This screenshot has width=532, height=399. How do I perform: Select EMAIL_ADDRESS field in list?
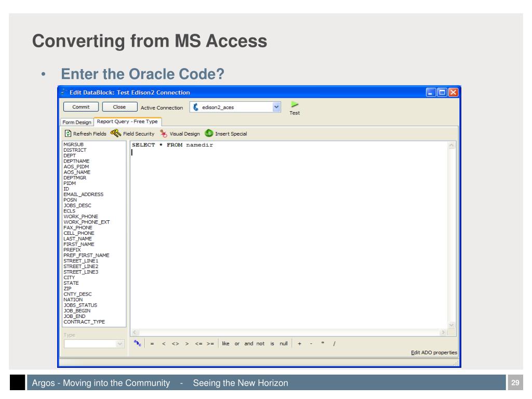pos(84,194)
